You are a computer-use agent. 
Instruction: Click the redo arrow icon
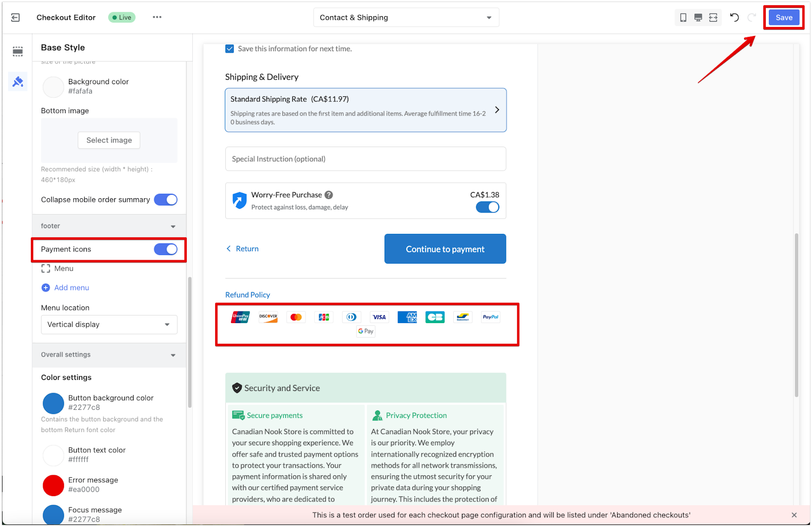pos(751,17)
